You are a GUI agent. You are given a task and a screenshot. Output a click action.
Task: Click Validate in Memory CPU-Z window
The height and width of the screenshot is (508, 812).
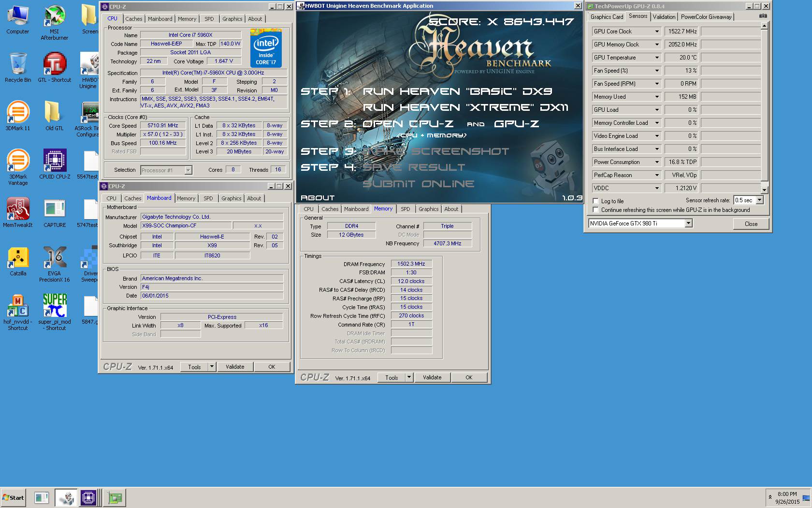click(432, 377)
